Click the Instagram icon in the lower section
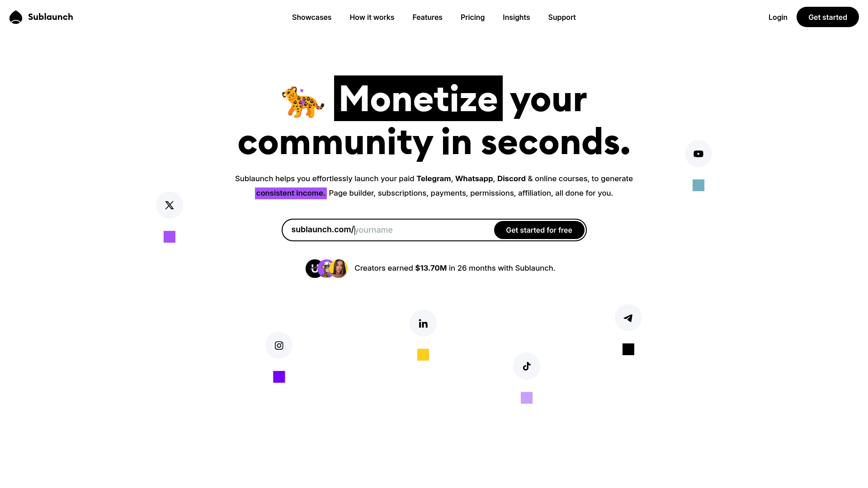Viewport: 868px width, 488px height. click(x=279, y=346)
